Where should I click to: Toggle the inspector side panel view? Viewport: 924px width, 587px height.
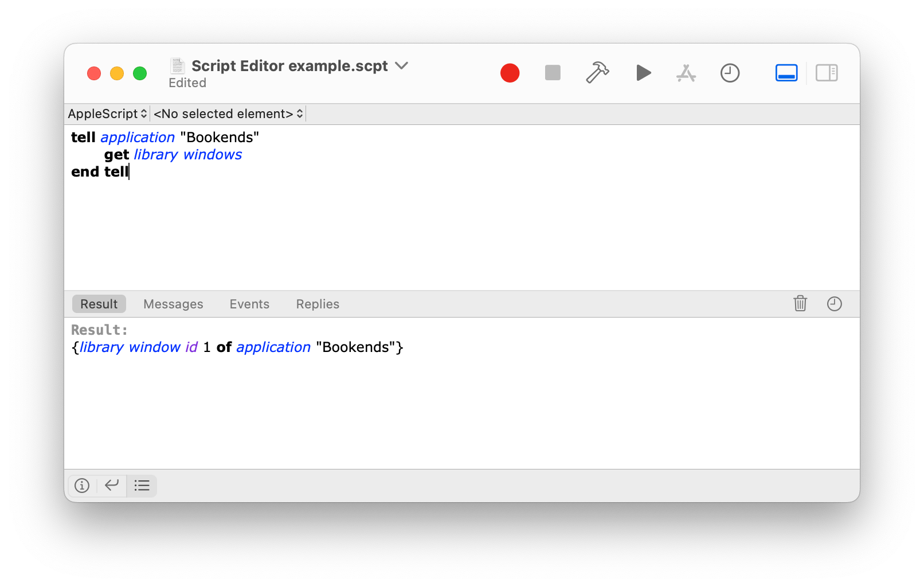[x=827, y=73]
